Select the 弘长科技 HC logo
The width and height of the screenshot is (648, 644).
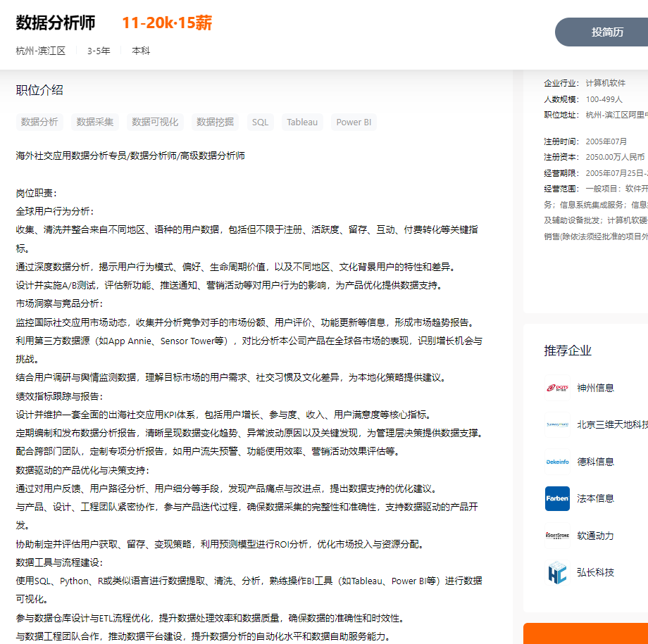tap(557, 572)
